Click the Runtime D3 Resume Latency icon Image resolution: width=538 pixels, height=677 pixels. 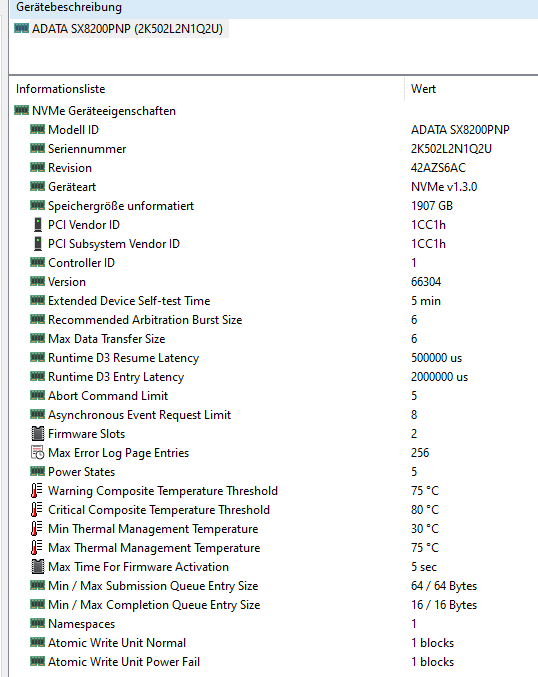tap(38, 357)
